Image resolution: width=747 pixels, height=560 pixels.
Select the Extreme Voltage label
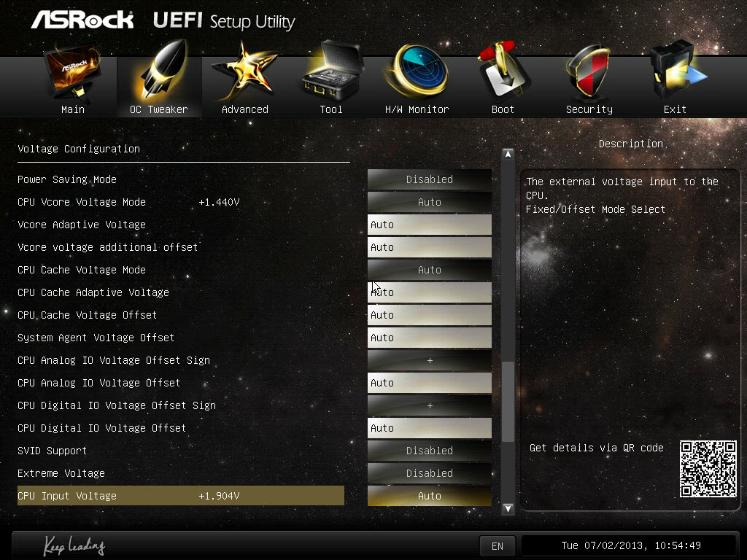tap(61, 473)
